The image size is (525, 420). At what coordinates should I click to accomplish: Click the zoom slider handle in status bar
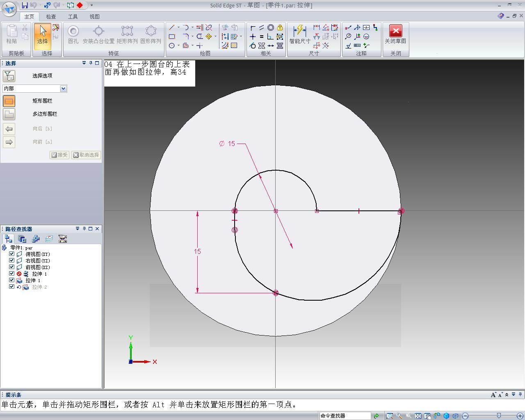pyautogui.click(x=499, y=416)
